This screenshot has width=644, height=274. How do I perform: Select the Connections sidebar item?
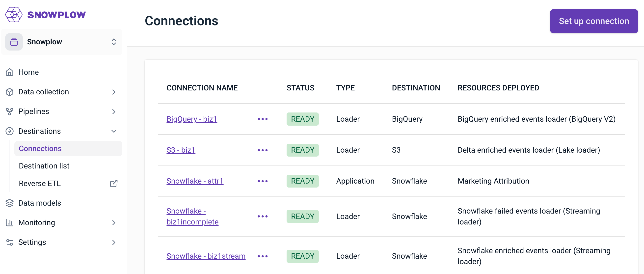[x=40, y=148]
